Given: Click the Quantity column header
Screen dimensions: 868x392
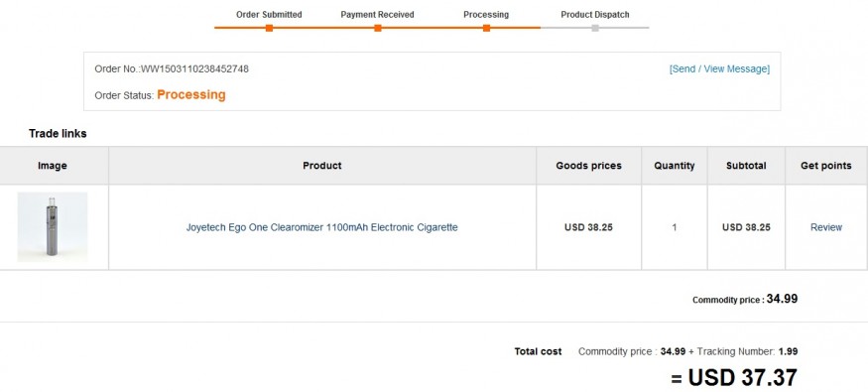Looking at the screenshot, I should 675,166.
